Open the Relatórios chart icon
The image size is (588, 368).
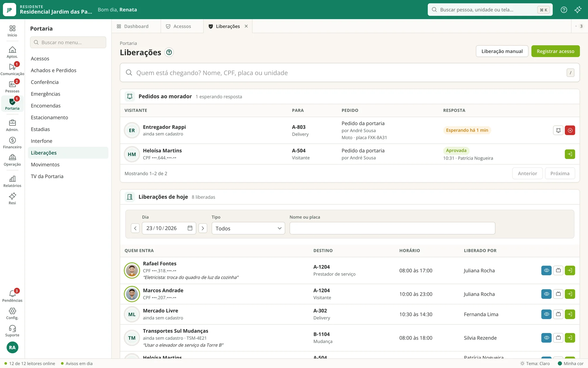point(12,181)
